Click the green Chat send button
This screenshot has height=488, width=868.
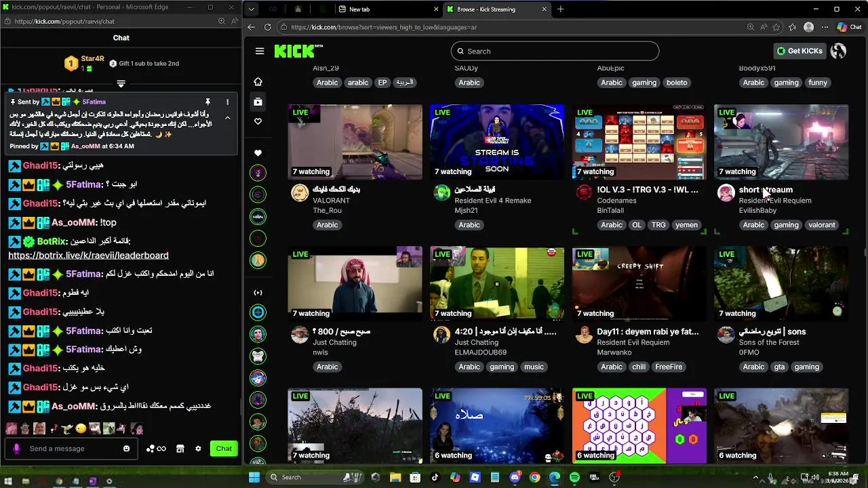(x=224, y=449)
